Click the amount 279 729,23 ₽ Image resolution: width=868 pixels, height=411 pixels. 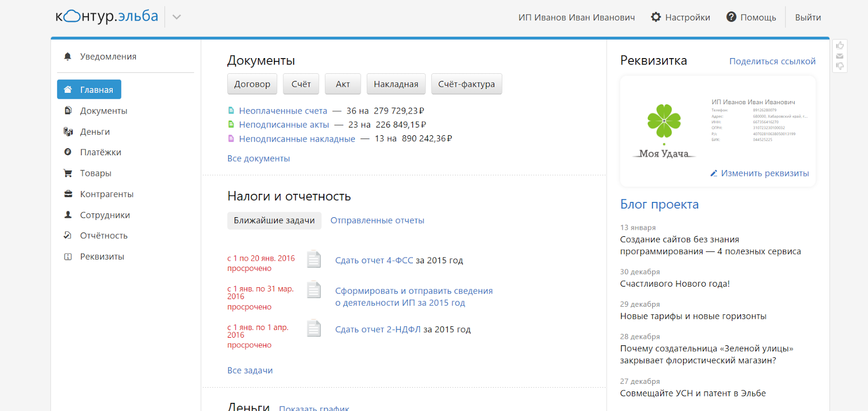coord(399,111)
